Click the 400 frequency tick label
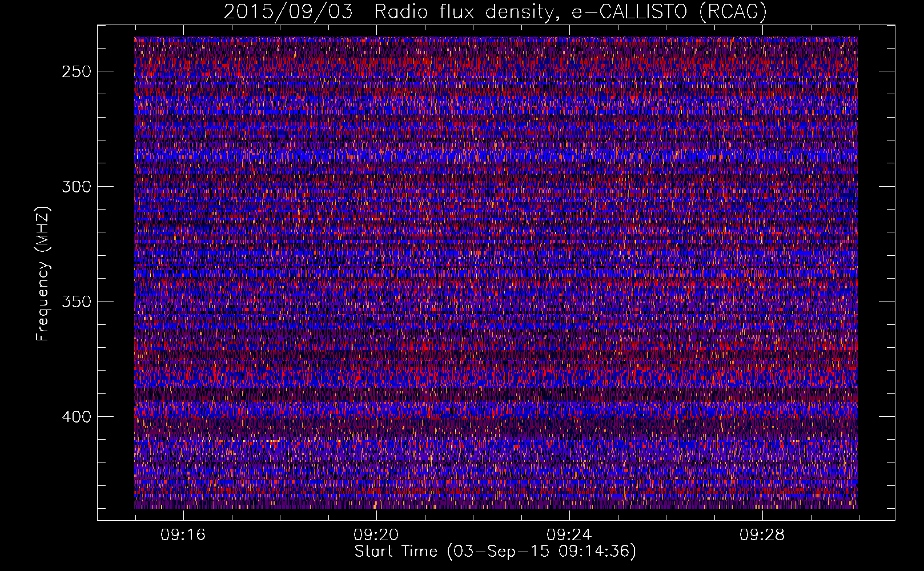Viewport: 924px width, 571px height. click(x=76, y=417)
